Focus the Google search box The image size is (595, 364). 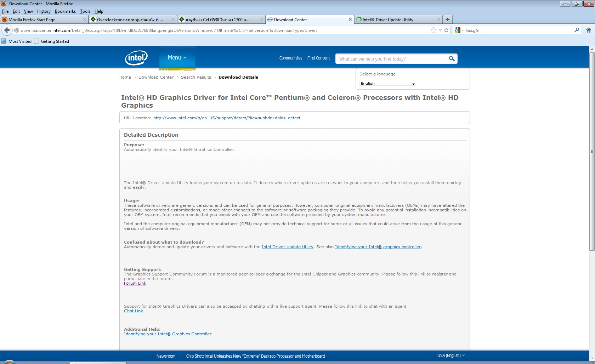click(x=519, y=30)
